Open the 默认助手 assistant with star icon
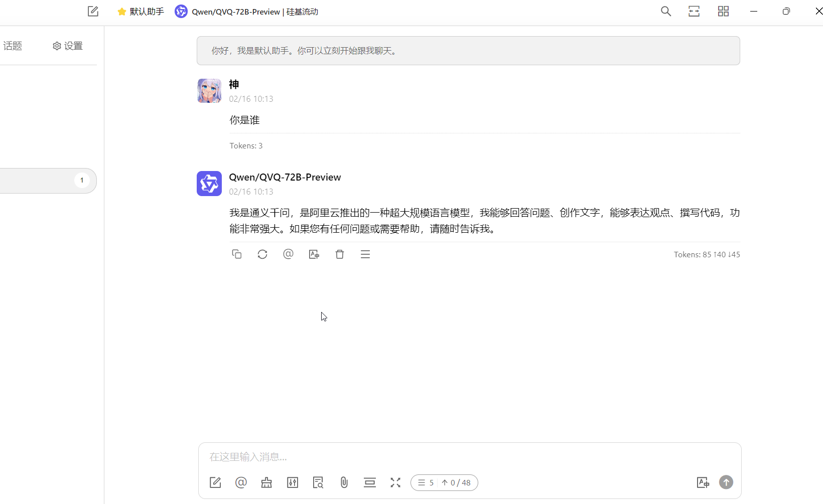The height and width of the screenshot is (504, 823). coord(141,12)
